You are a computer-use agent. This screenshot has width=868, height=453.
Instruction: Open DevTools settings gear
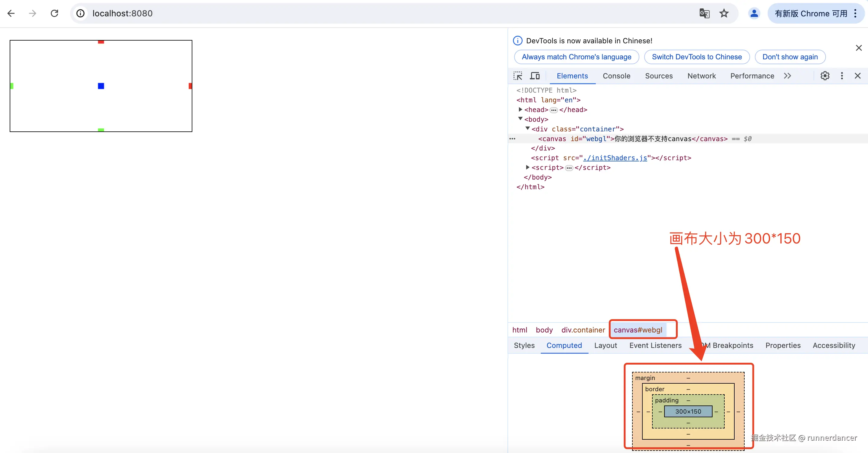[x=824, y=76]
